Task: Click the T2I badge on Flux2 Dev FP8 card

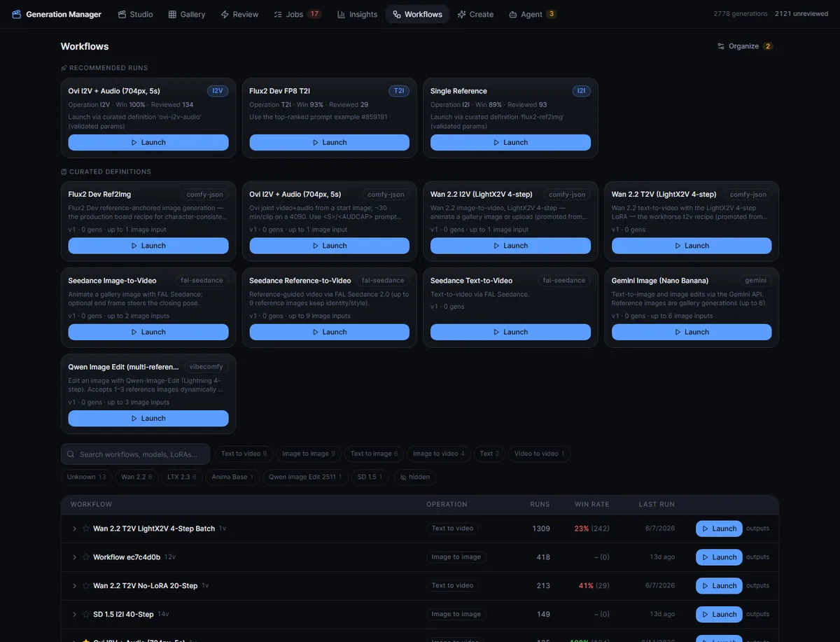Action: (399, 91)
